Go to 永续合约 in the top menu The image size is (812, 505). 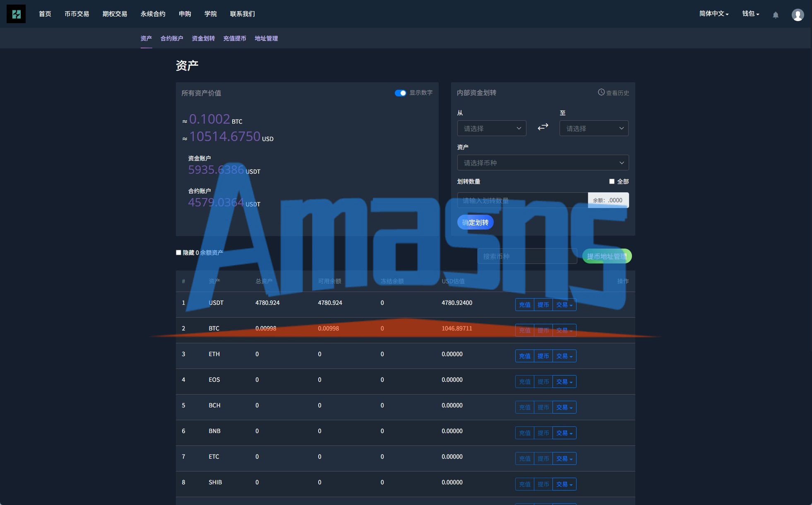(x=153, y=14)
